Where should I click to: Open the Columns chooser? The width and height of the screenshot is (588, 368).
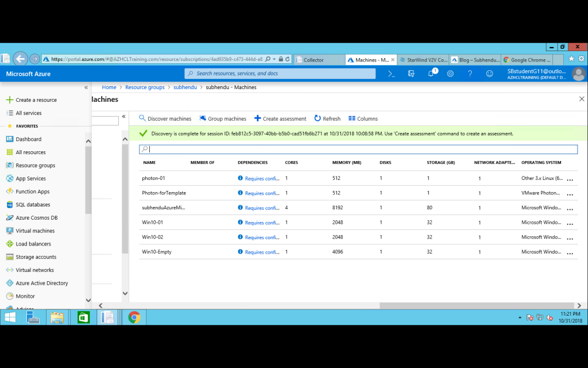(x=363, y=118)
